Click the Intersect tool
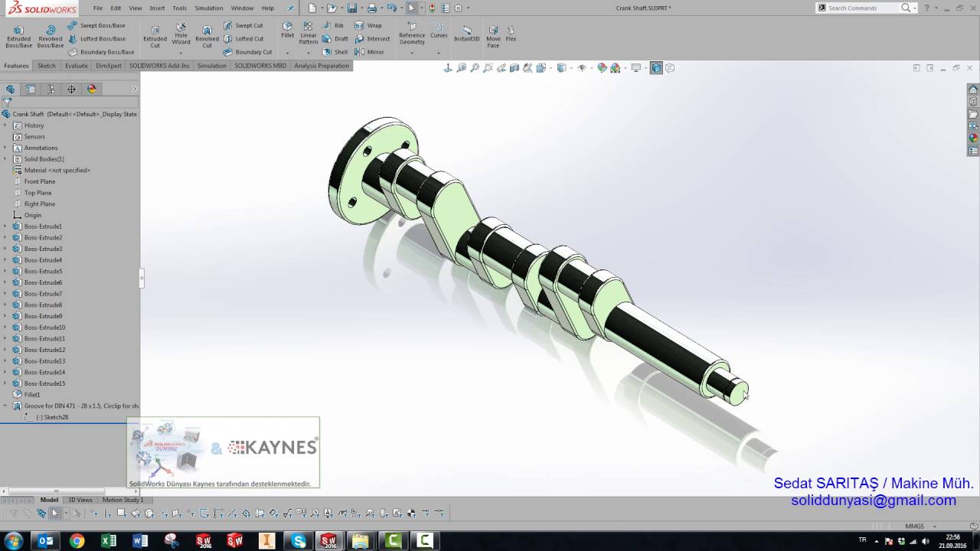Image resolution: width=980 pixels, height=551 pixels. (372, 38)
